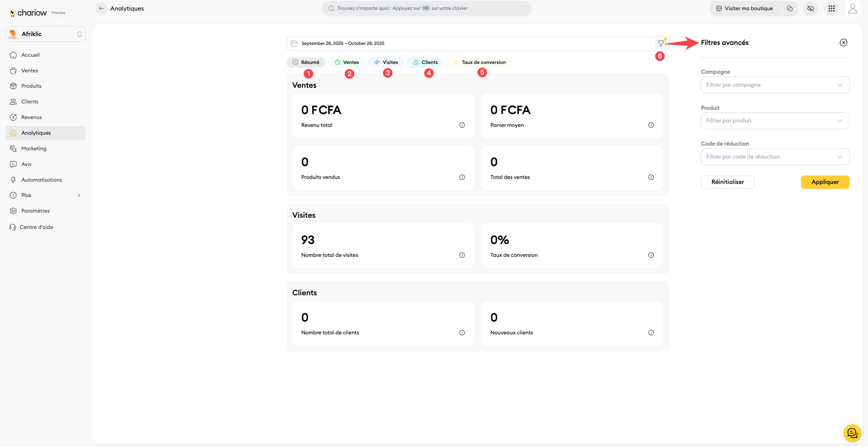Switch to the Visites tab
868x447 pixels.
[386, 62]
